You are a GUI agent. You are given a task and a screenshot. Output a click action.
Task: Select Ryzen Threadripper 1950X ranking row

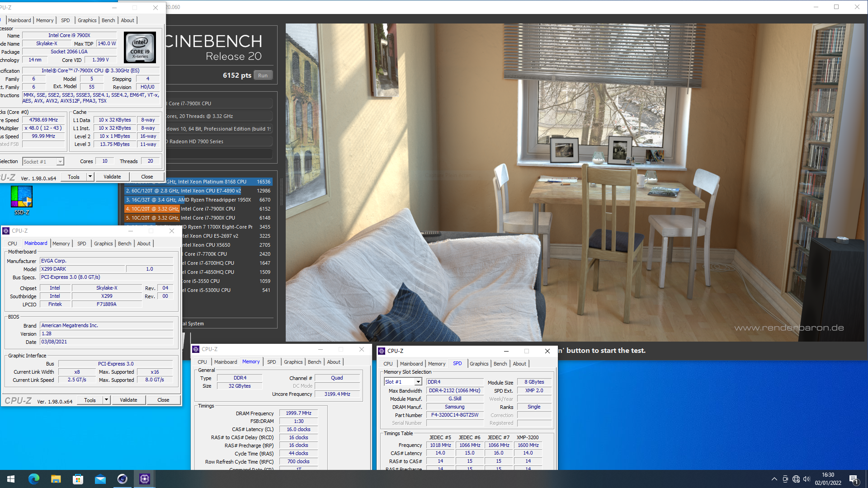coord(198,200)
